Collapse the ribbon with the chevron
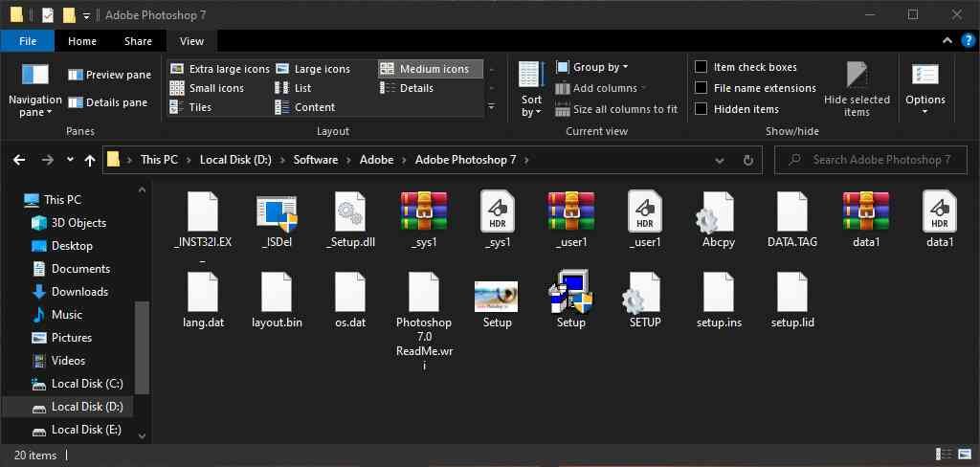This screenshot has height=467, width=980. pyautogui.click(x=947, y=40)
